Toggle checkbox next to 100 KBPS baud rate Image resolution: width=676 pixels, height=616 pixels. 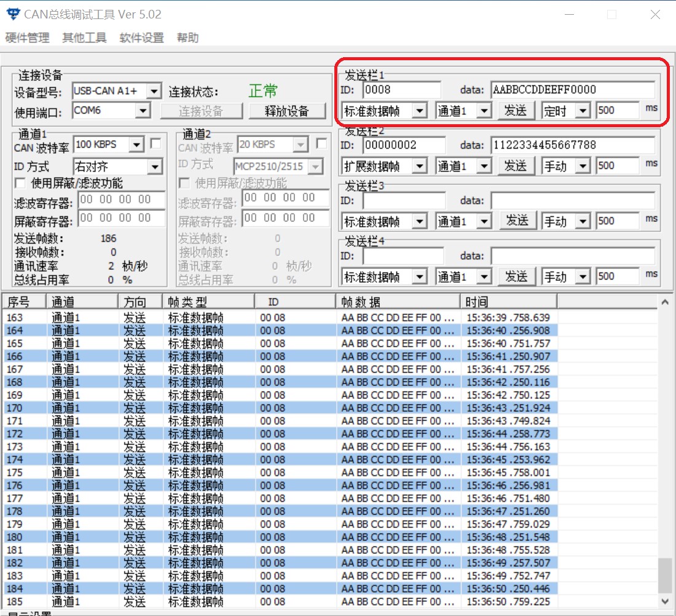pos(155,144)
